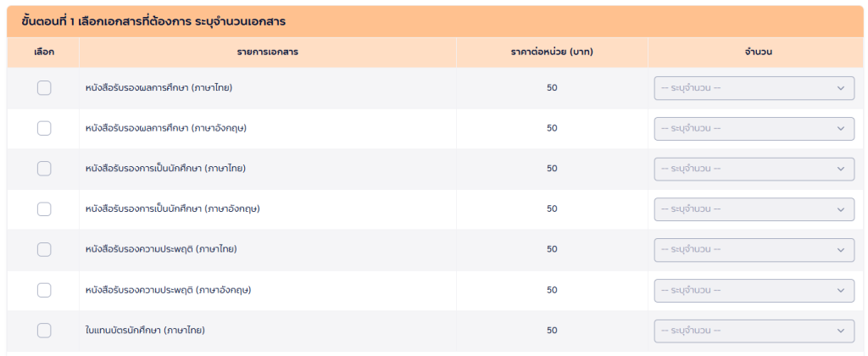Click the จำนวน column header
The width and height of the screenshot is (868, 356).
pyautogui.click(x=757, y=53)
